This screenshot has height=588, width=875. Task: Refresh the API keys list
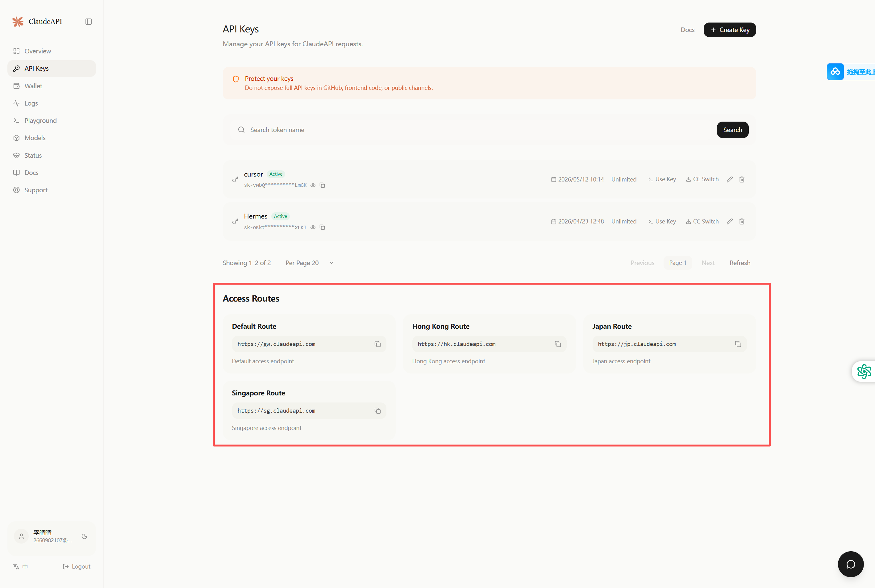[x=740, y=263]
